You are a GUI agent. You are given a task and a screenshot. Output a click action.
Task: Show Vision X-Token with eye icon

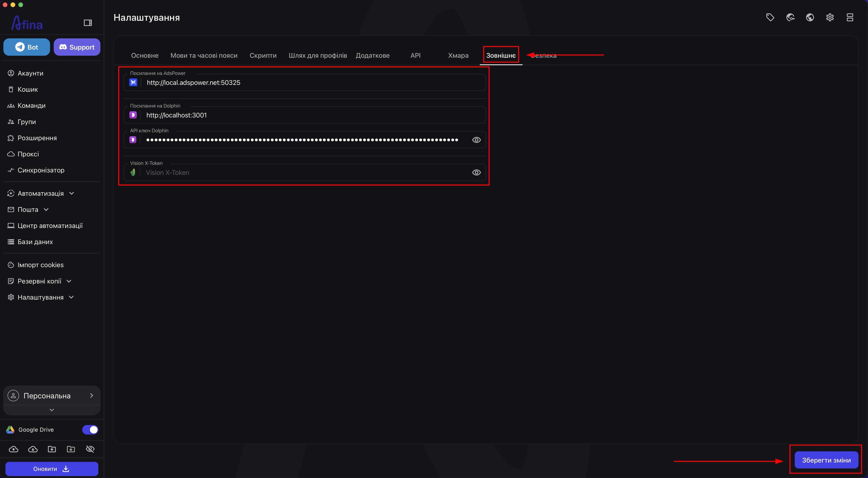tap(476, 172)
